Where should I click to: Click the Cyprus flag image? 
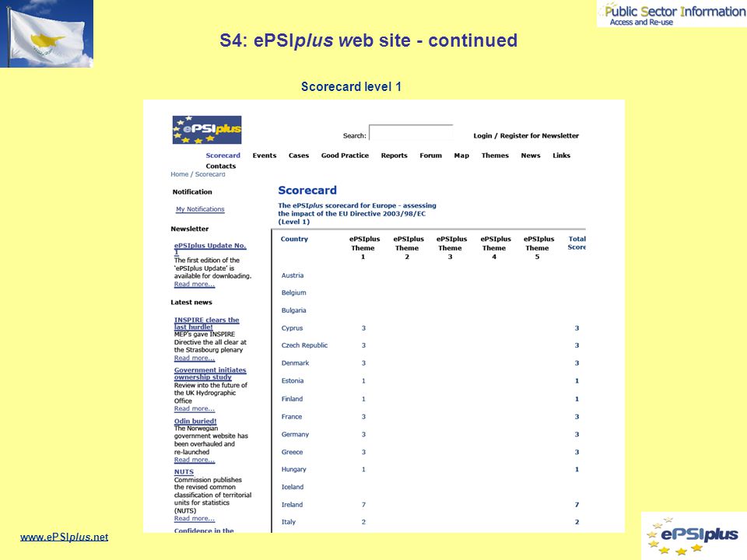click(47, 33)
